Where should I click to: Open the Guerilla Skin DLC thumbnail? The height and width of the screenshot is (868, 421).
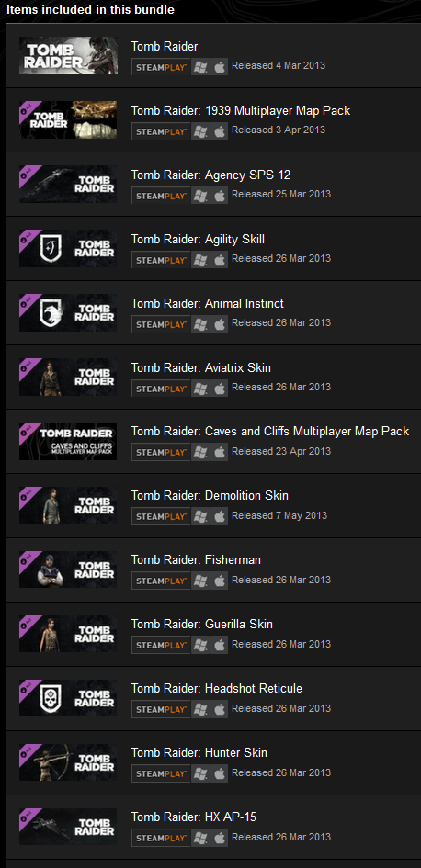coord(68,634)
